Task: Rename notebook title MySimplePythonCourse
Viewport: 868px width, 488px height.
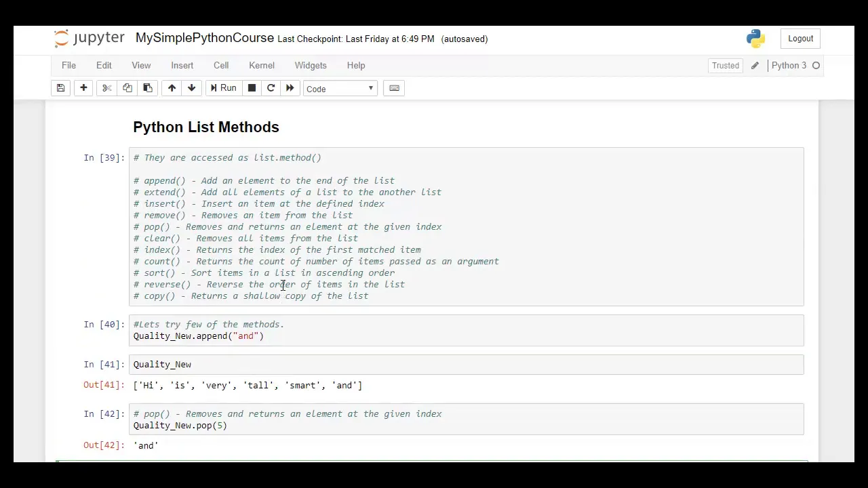Action: click(x=205, y=38)
